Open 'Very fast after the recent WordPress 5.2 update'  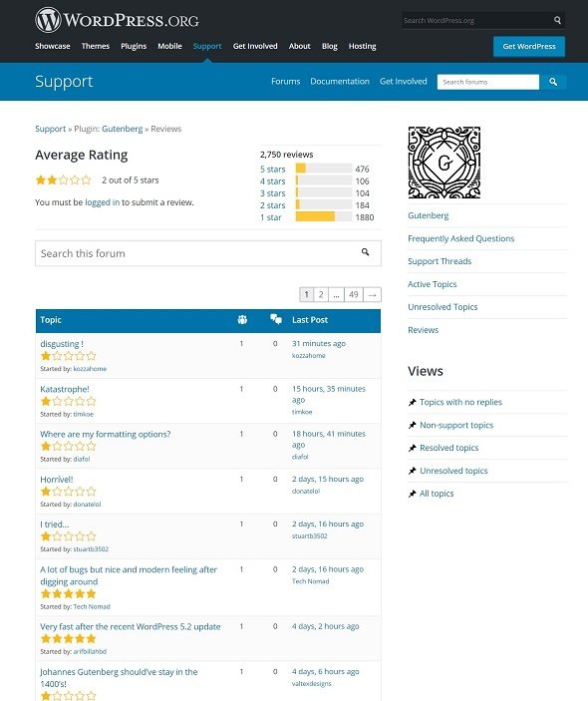(x=131, y=627)
